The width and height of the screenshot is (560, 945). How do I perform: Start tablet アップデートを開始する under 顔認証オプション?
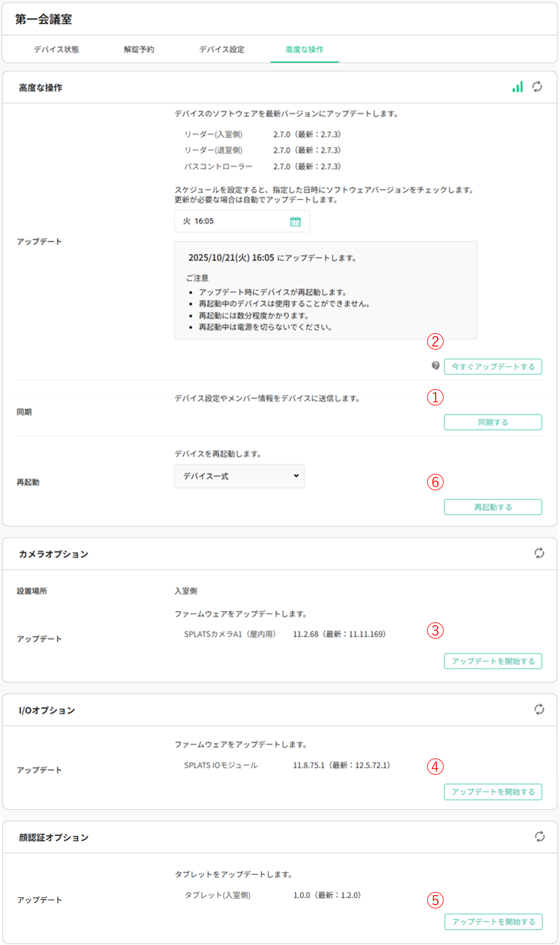(493, 922)
